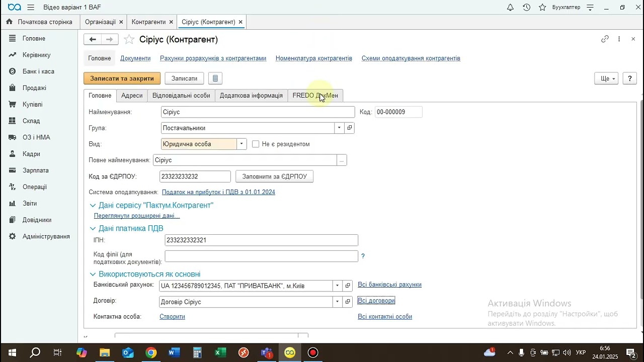The width and height of the screenshot is (644, 362).
Task: Copy link to this form icon
Action: [x=605, y=39]
